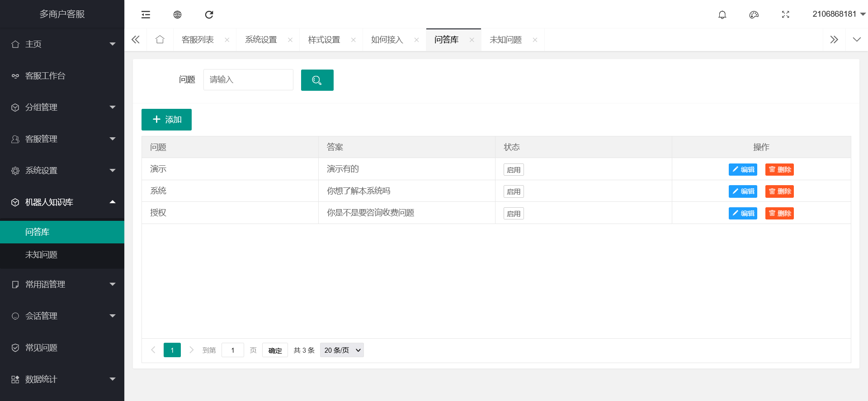Close the 客服列表 tab
The width and height of the screenshot is (868, 401).
[x=227, y=40]
